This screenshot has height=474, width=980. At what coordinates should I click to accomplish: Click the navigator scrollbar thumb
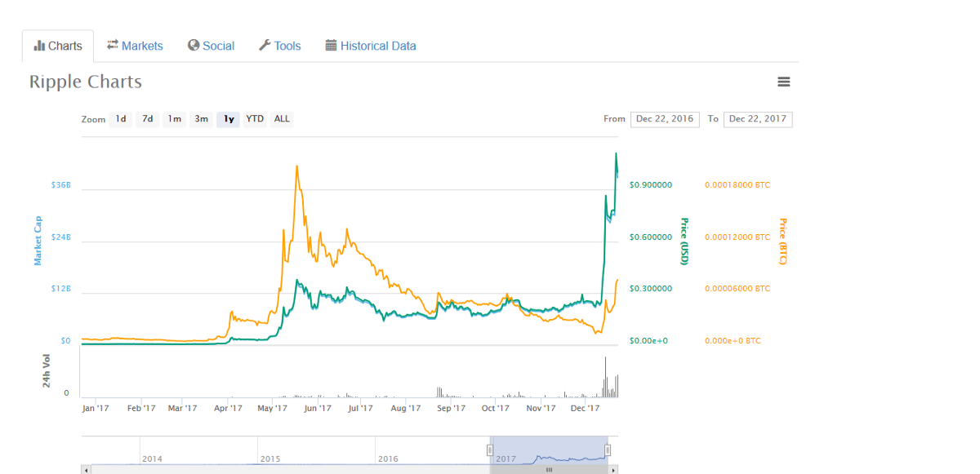(x=549, y=470)
